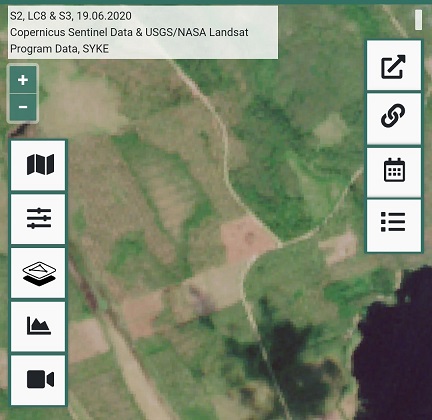The width and height of the screenshot is (432, 420).
Task: Start the video camera animation tool
Action: [x=38, y=380]
